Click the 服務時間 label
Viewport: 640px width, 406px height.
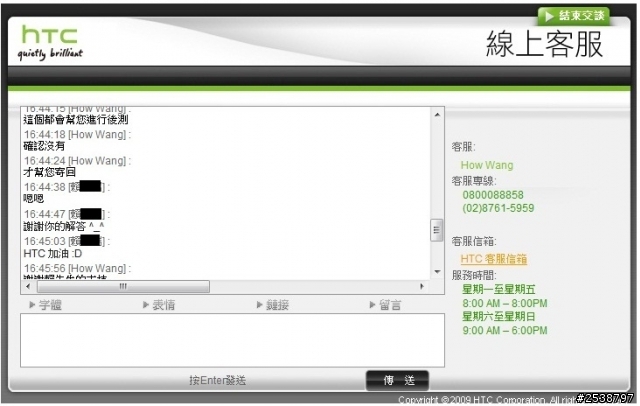coord(474,275)
